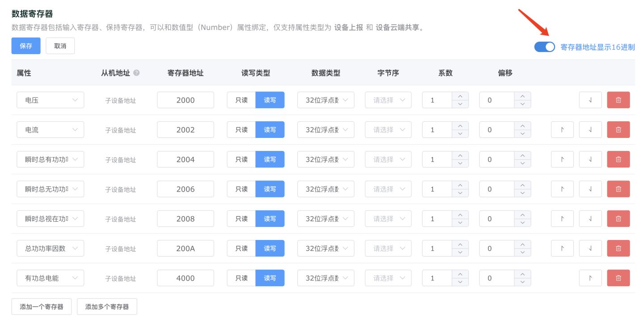This screenshot has height=330, width=644.
Task: Click the 保存 button
Action: [x=25, y=46]
